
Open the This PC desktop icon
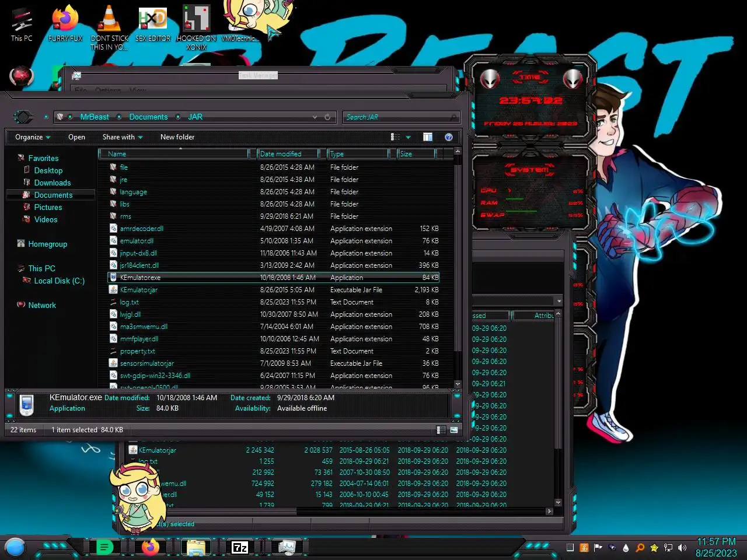coord(22,24)
